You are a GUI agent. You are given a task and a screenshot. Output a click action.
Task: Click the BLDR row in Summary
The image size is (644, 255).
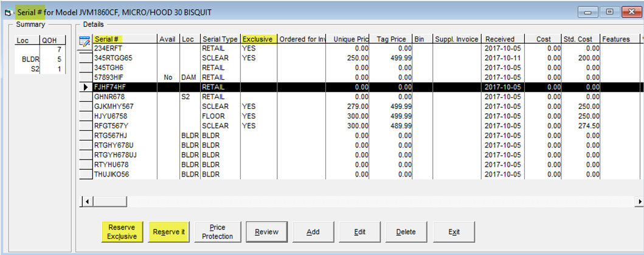click(x=40, y=60)
